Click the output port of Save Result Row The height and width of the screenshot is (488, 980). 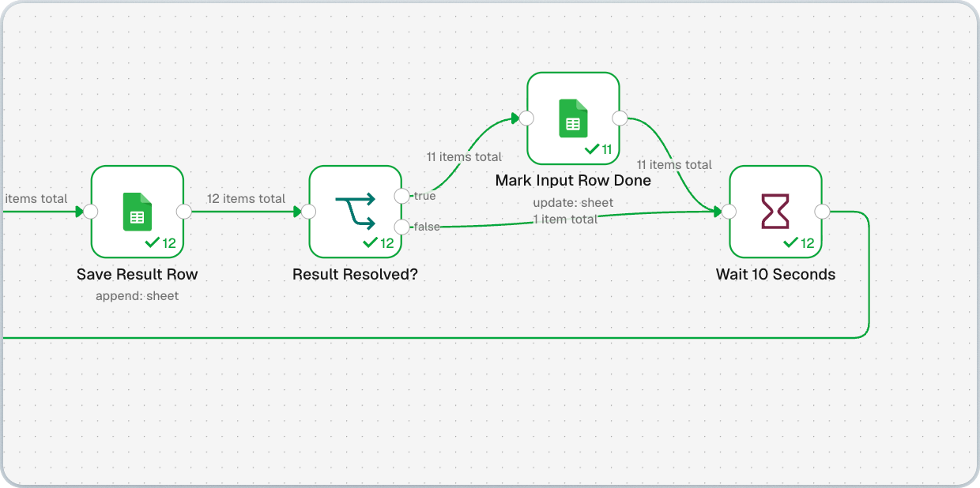[x=184, y=212]
